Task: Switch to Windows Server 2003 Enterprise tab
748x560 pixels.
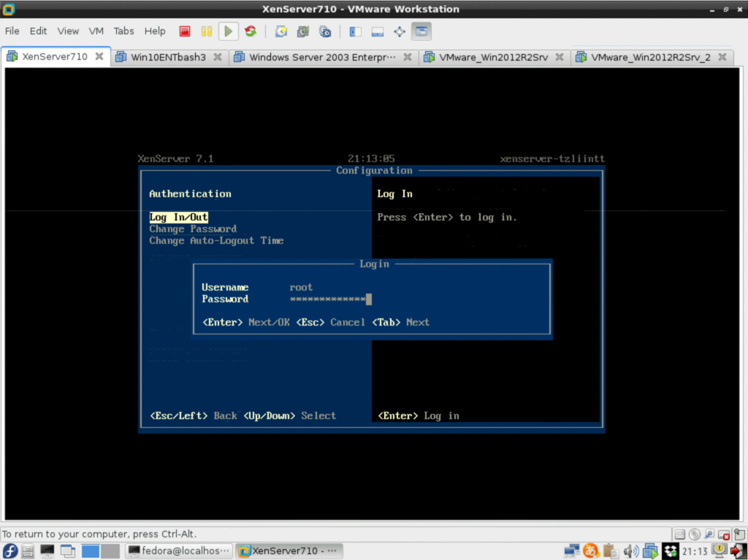Action: 322,57
